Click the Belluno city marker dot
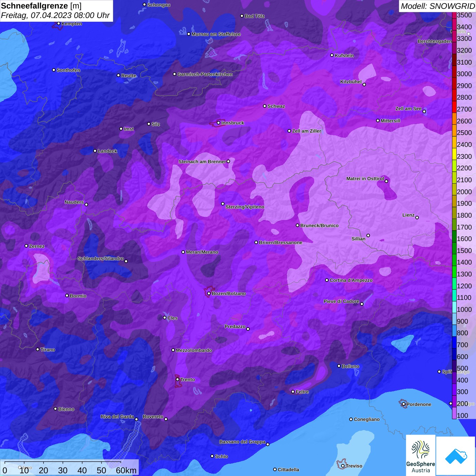The image size is (476, 476). coord(339,366)
